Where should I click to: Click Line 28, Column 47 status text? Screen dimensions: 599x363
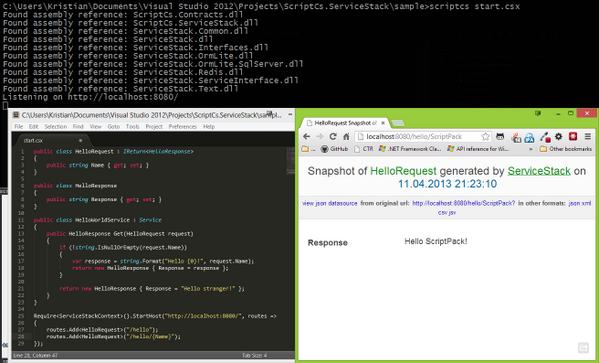(35, 355)
